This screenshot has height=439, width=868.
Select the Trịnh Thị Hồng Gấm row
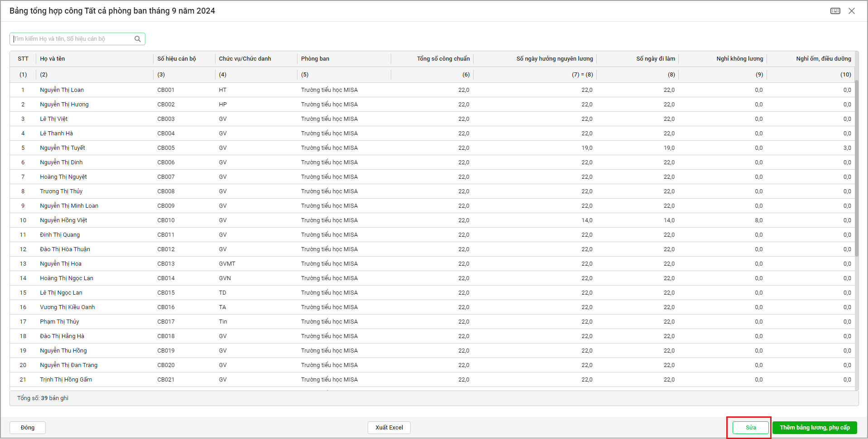click(x=66, y=380)
